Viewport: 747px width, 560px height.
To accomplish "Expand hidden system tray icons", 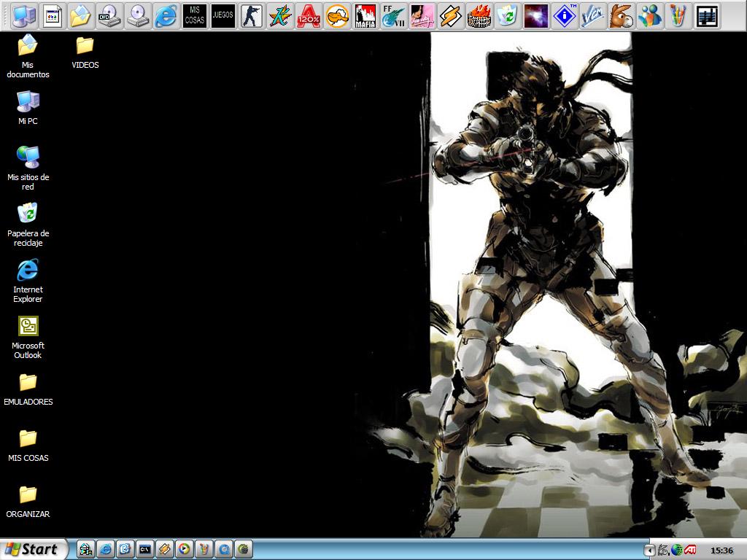I will click(649, 550).
